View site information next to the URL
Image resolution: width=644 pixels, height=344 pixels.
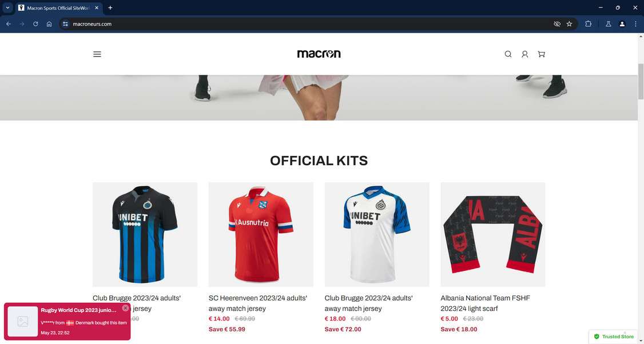65,24
